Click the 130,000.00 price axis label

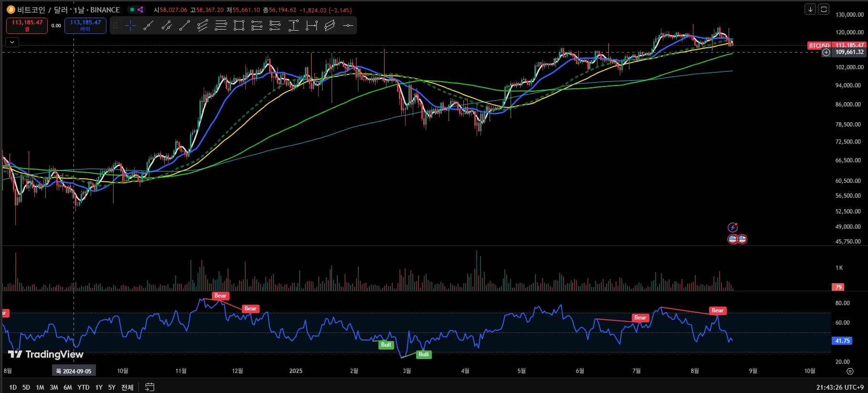tap(849, 14)
